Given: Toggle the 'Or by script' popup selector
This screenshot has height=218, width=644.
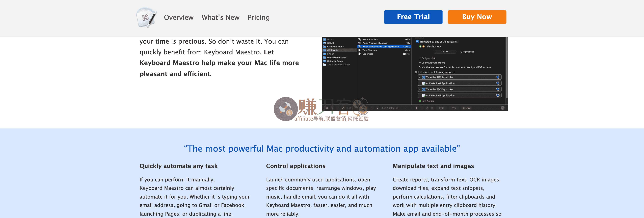Looking at the screenshot, I should [x=420, y=58].
